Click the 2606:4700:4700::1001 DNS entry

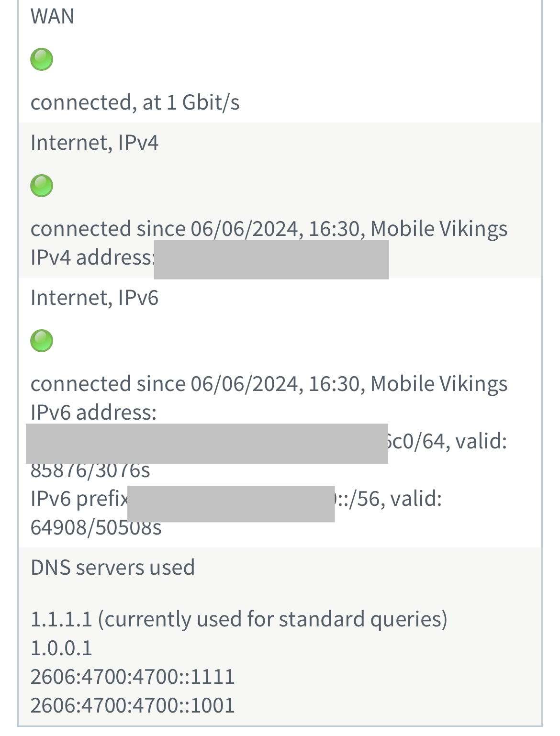click(133, 705)
